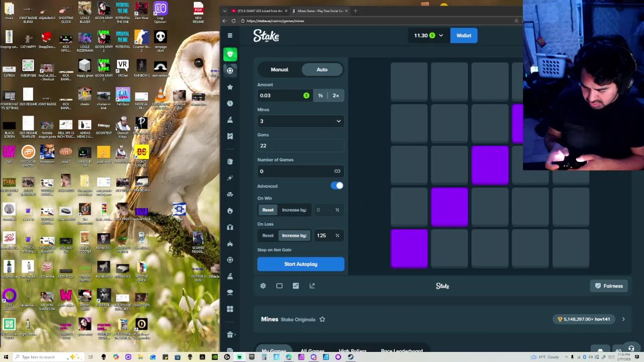Open live stats chart icon
The width and height of the screenshot is (644, 362).
pyautogui.click(x=296, y=286)
